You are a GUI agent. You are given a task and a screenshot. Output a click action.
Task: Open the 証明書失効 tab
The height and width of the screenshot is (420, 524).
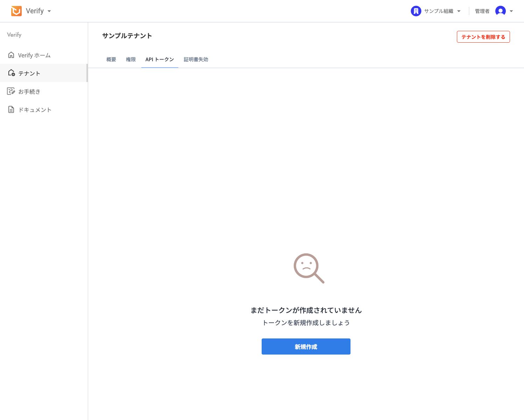[196, 59]
